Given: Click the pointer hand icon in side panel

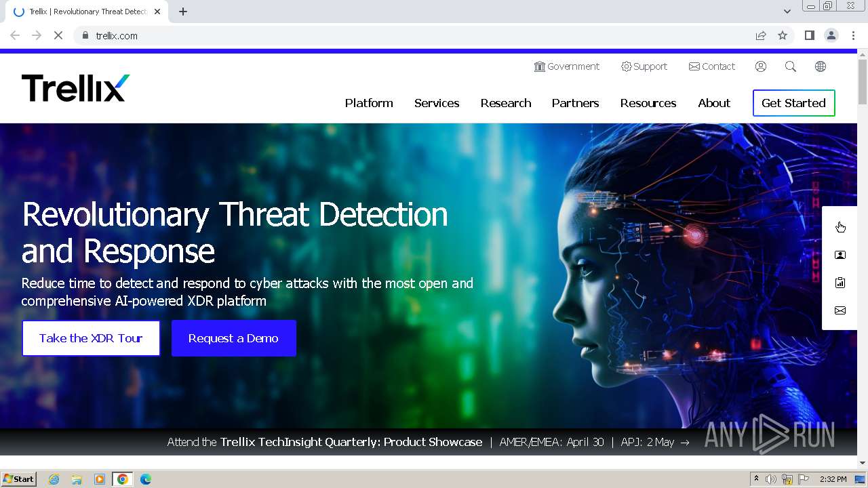Looking at the screenshot, I should [x=840, y=227].
